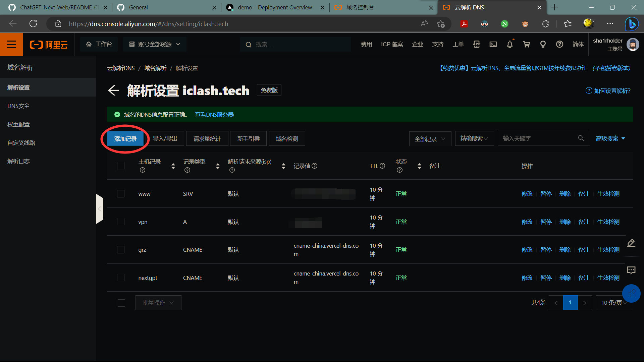Open the 账号全部资源 dropdown
This screenshot has width=644, height=362.
coord(155,44)
